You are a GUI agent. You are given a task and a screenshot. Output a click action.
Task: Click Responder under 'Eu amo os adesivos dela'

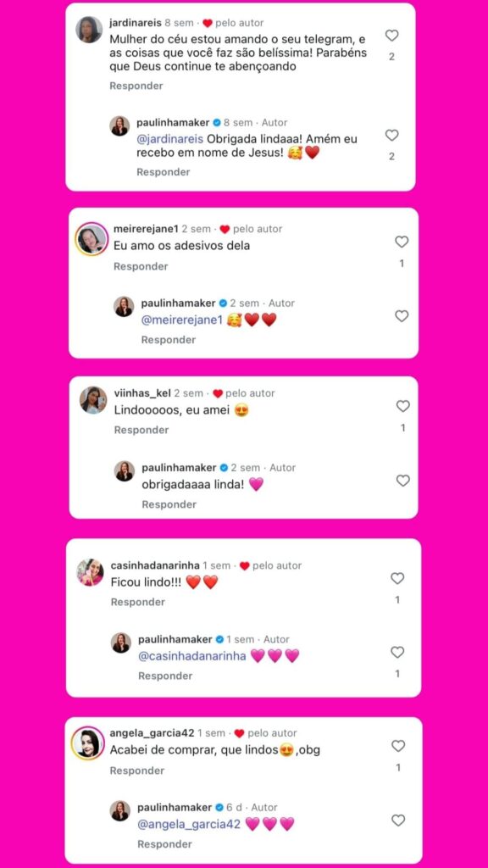click(141, 266)
